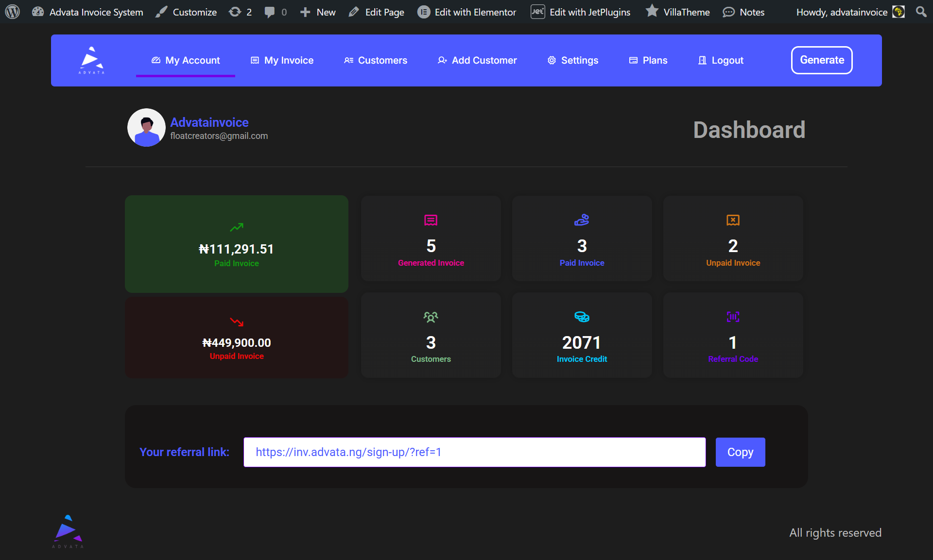933x560 pixels.
Task: Go to My Invoice tab
Action: point(282,60)
